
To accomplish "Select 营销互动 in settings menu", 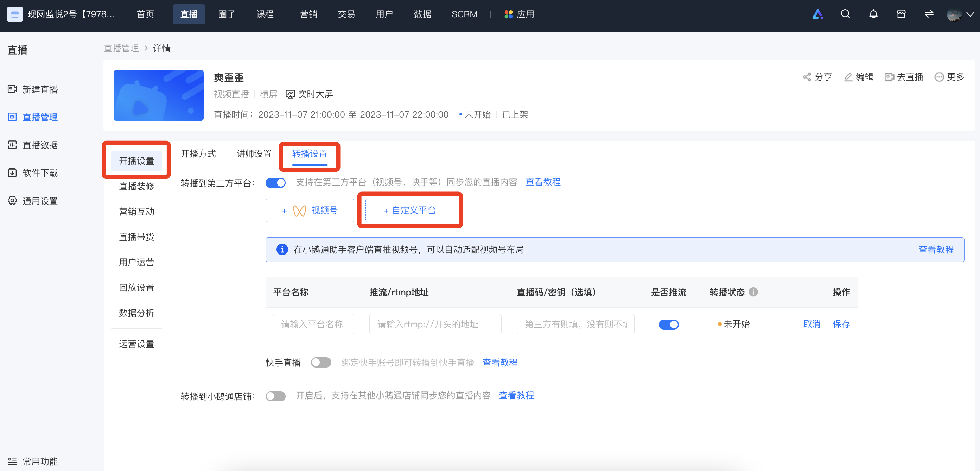I will point(136,211).
